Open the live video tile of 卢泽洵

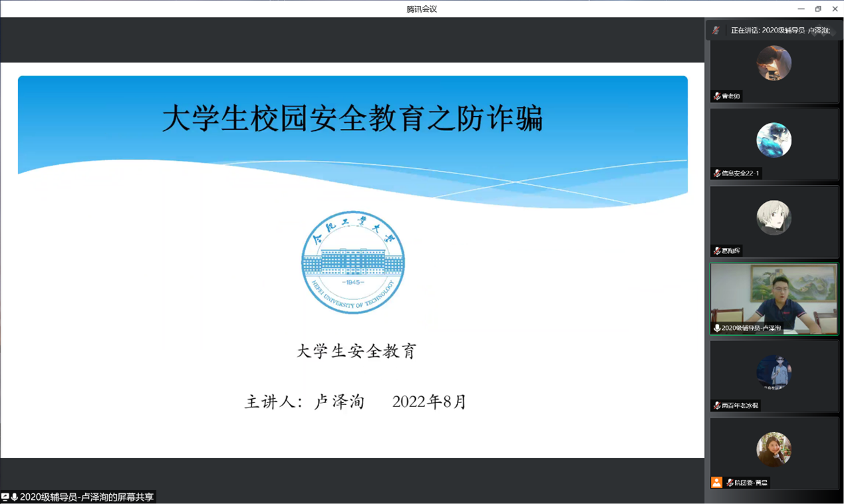click(x=774, y=299)
